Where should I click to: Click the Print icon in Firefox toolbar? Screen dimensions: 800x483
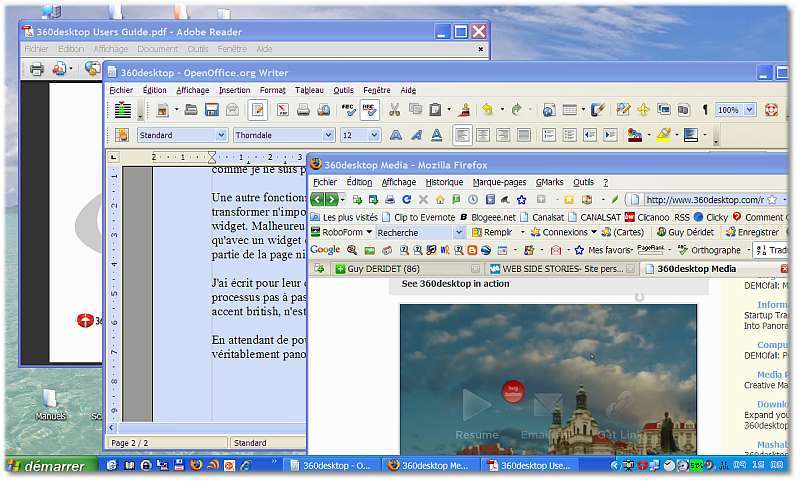[x=390, y=199]
